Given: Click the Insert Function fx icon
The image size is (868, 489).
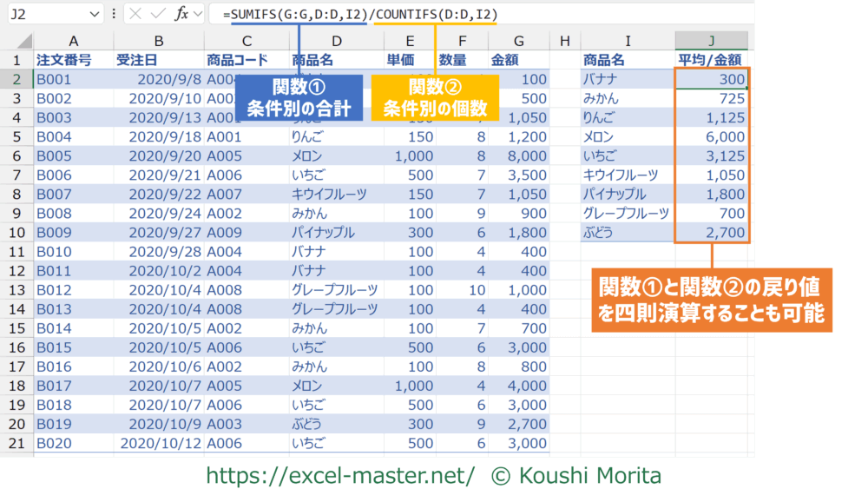Looking at the screenshot, I should click(x=181, y=14).
